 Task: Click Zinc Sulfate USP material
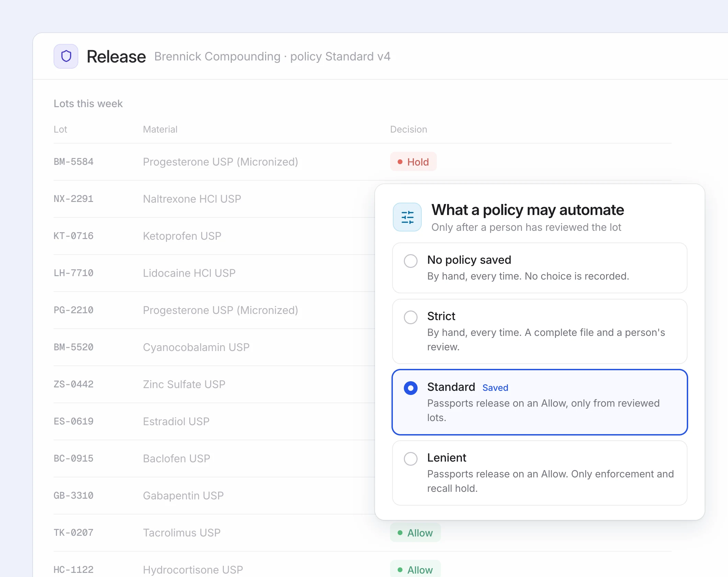click(x=184, y=384)
